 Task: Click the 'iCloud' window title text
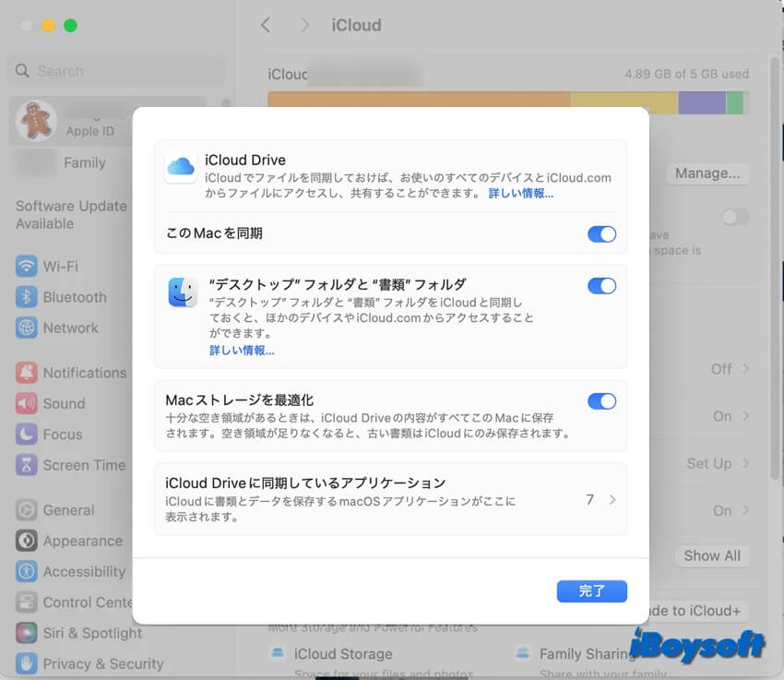pyautogui.click(x=356, y=25)
